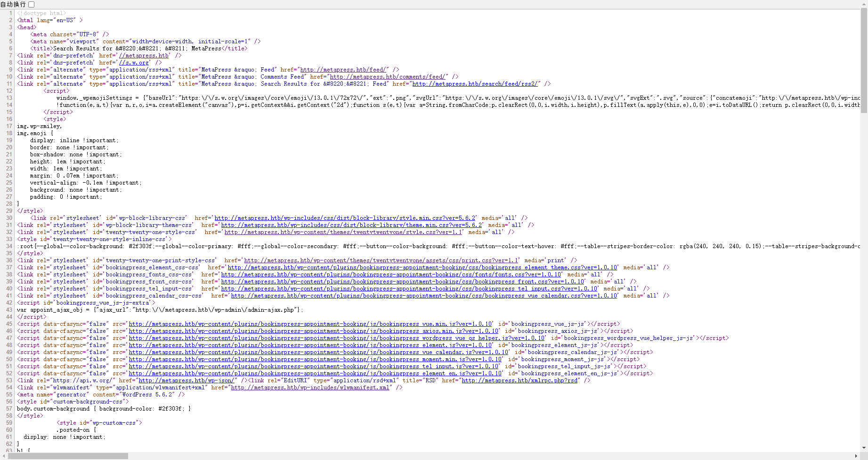This screenshot has height=460, width=868.
Task: Open bookingpress_tel_input.js link
Action: click(x=314, y=366)
